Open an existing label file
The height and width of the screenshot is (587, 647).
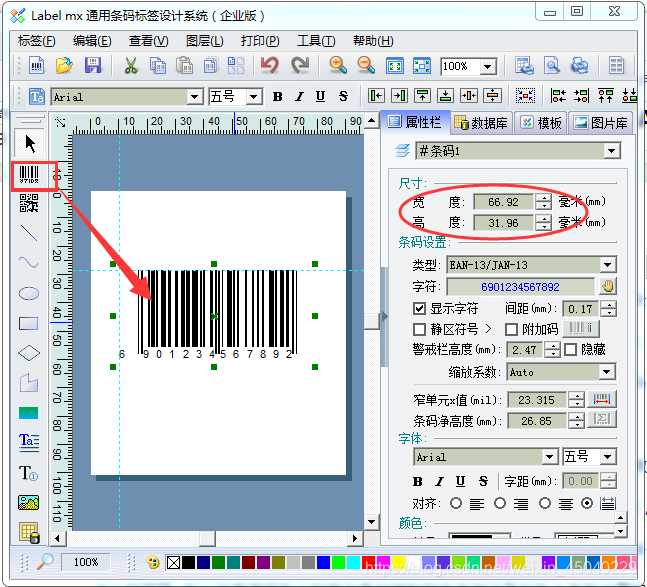[64, 66]
